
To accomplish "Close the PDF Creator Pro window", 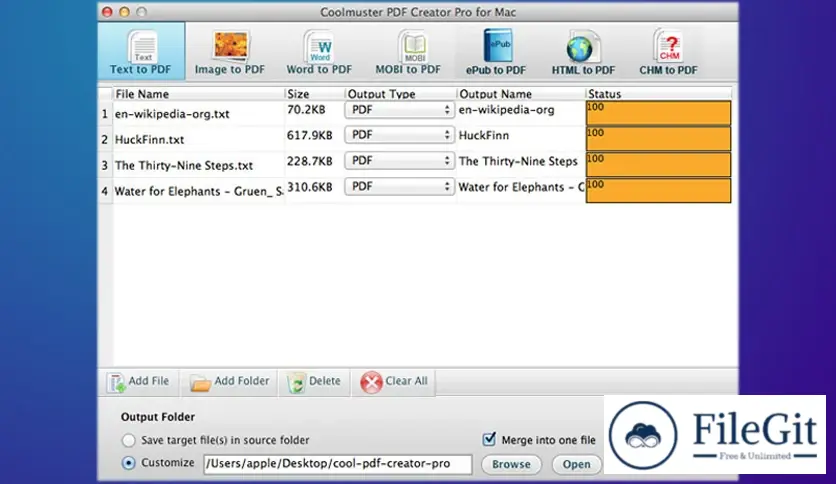I will coord(107,12).
